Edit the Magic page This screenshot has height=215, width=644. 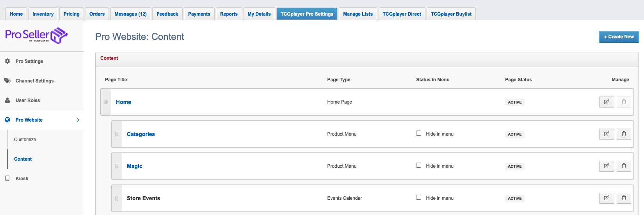607,166
